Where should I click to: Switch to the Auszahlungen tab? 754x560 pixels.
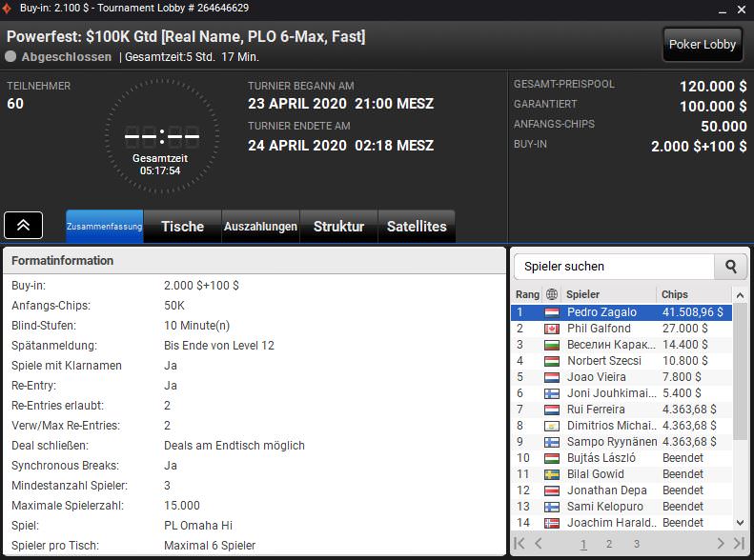click(x=260, y=227)
